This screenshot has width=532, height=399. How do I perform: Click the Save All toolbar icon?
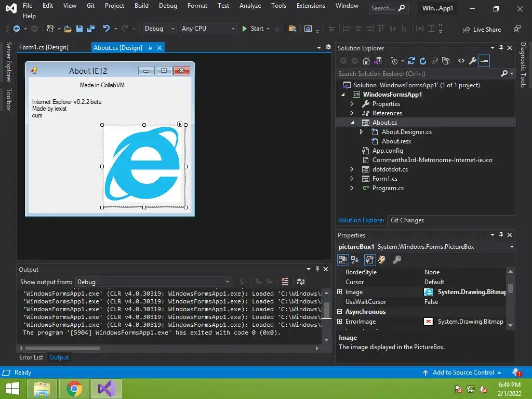pos(90,29)
